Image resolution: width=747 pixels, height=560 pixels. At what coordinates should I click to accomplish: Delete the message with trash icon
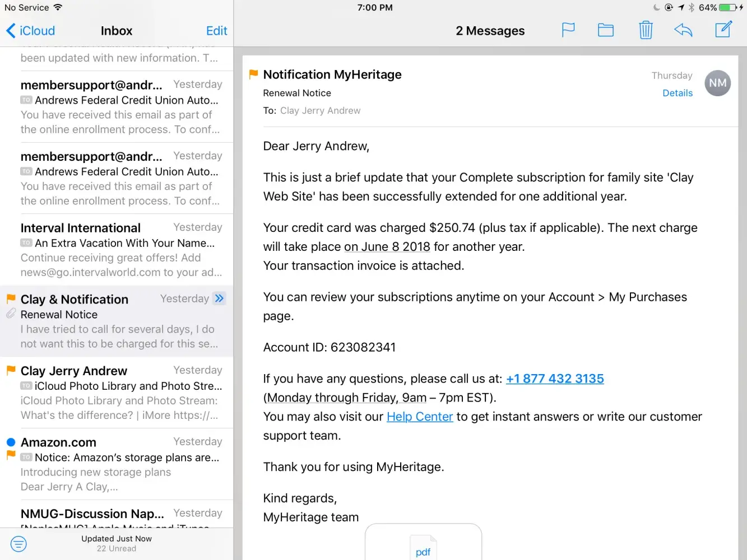(x=646, y=30)
